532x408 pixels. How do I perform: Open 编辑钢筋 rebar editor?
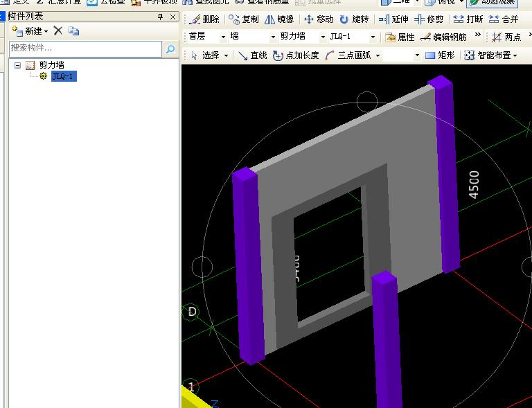(x=443, y=37)
